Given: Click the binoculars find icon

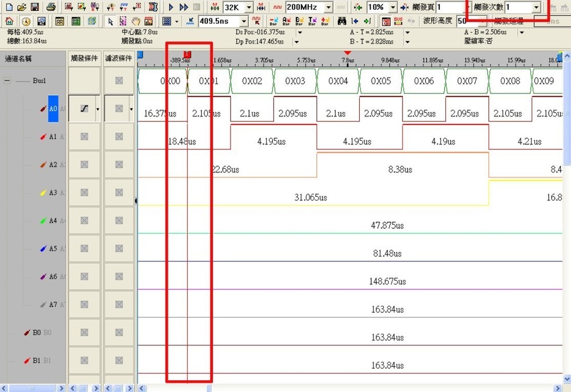Looking at the screenshot, I should tap(341, 21).
